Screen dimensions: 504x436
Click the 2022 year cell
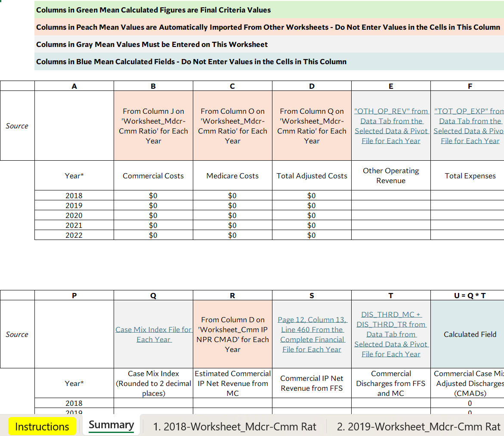pyautogui.click(x=74, y=235)
